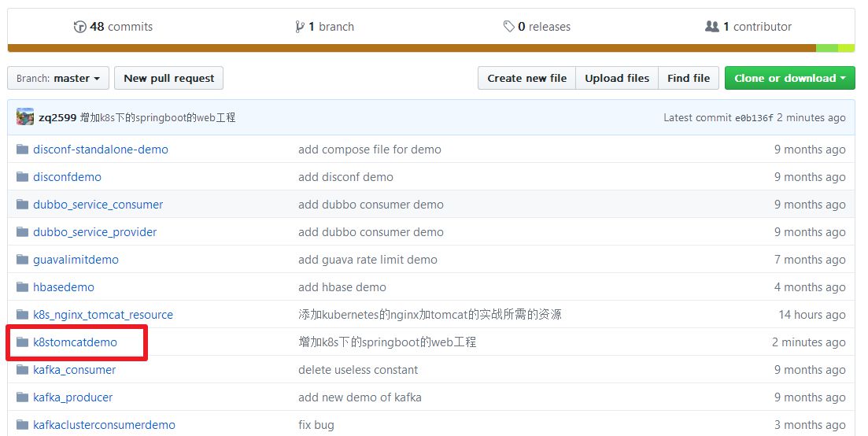Image resolution: width=868 pixels, height=436 pixels.
Task: Open guavalimitdemo folder
Action: coord(76,260)
